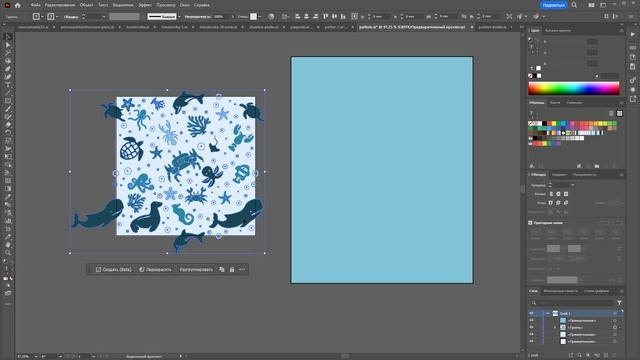Viewport: 640px width, 360px height.
Task: Click the Создать (Beta) button
Action: 113,269
